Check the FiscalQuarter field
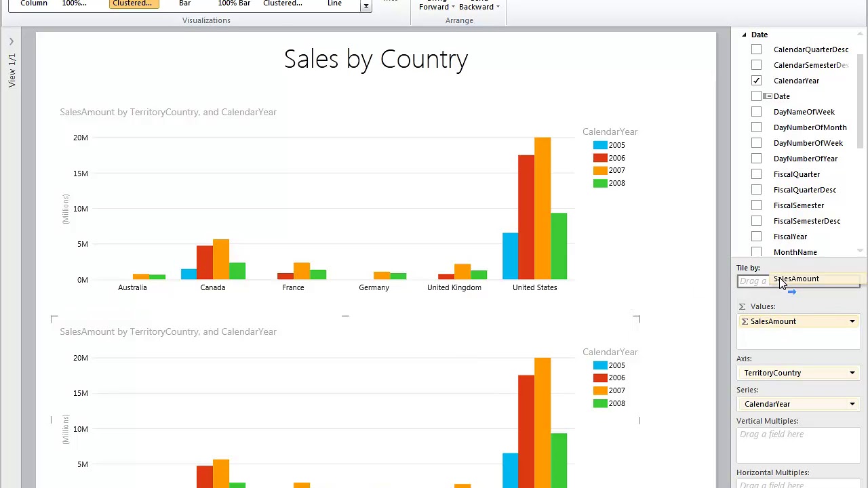The width and height of the screenshot is (868, 488). point(756,174)
